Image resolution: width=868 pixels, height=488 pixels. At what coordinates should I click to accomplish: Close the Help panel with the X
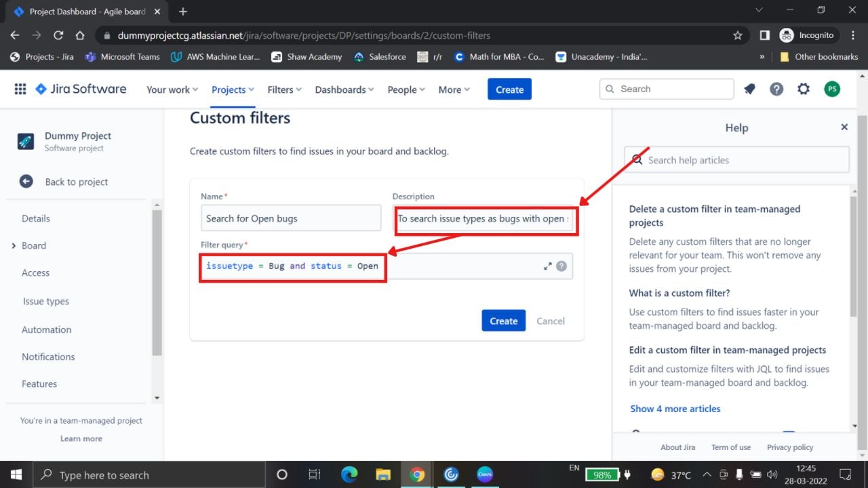[x=844, y=126]
